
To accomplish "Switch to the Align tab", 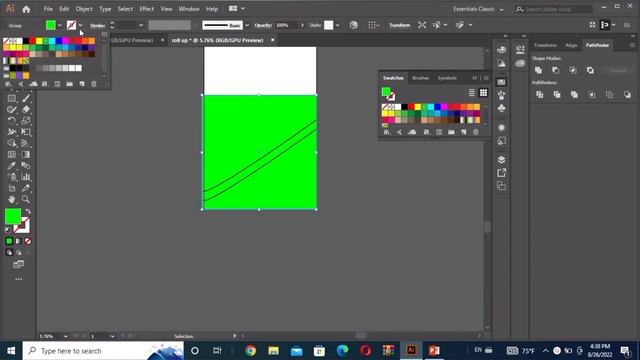I will 571,45.
